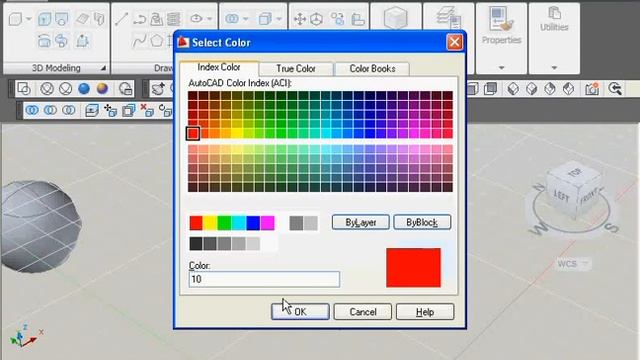This screenshot has height=360, width=640.
Task: Switch to NW Isometric view icon
Action: tap(569, 89)
